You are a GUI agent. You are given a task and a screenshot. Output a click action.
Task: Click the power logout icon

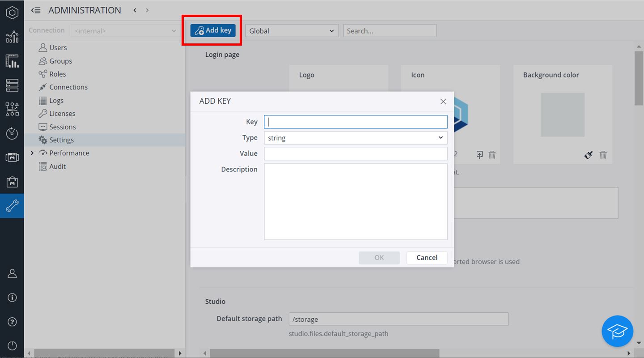pyautogui.click(x=12, y=346)
